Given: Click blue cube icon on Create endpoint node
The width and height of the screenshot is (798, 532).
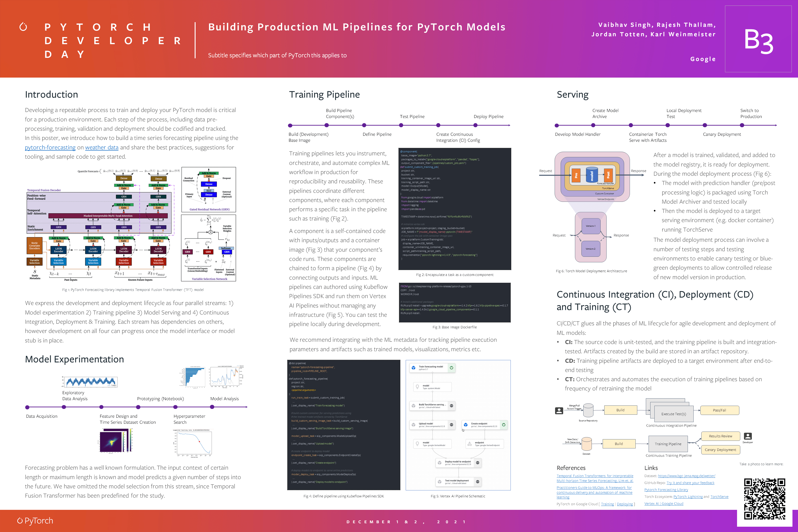Looking at the screenshot, I should [x=465, y=425].
